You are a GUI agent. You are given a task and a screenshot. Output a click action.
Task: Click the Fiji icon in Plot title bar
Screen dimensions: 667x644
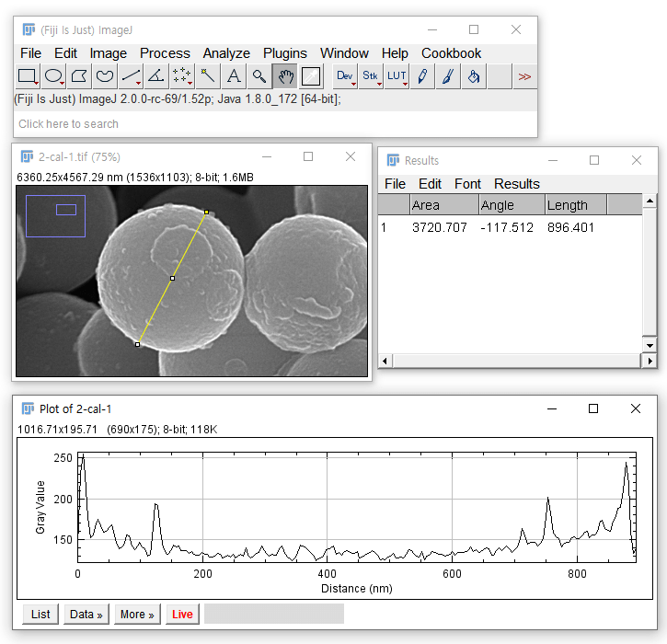(28, 408)
